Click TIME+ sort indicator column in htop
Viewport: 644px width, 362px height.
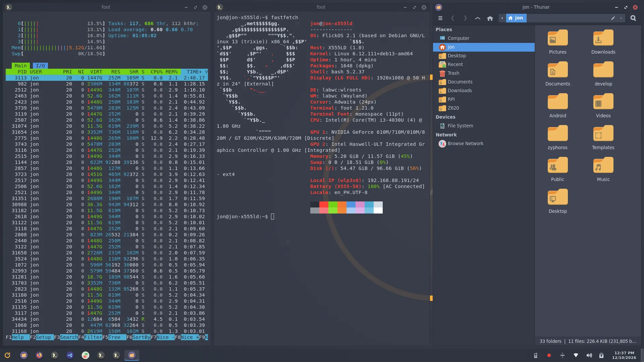tap(195, 72)
